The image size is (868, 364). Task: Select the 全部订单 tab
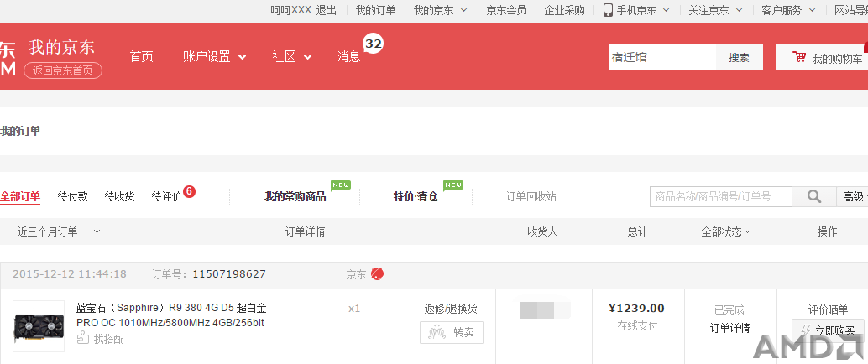coord(20,196)
